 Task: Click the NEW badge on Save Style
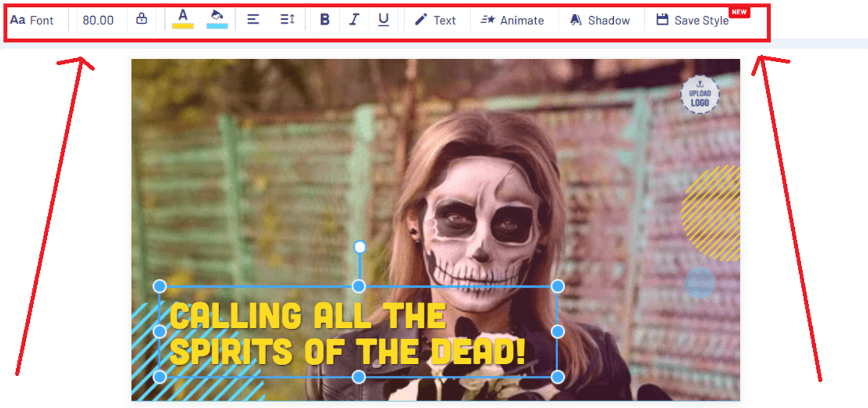(x=739, y=11)
